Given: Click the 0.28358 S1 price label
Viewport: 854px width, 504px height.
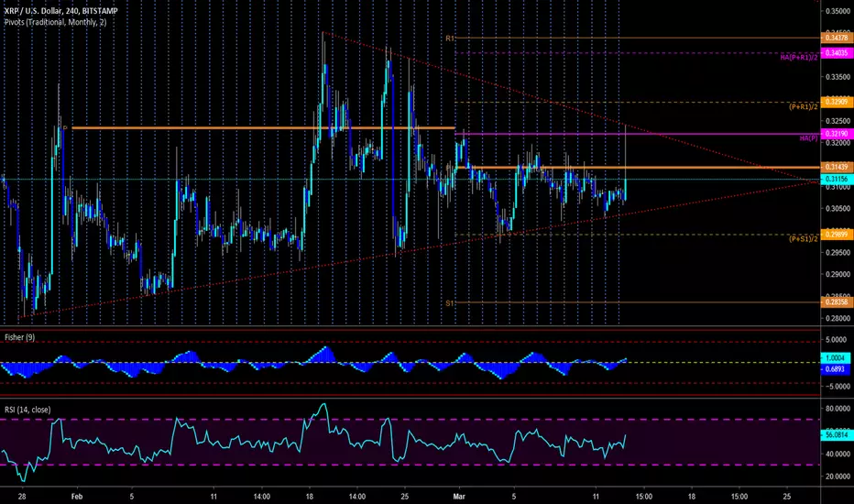Looking at the screenshot, I should [836, 301].
